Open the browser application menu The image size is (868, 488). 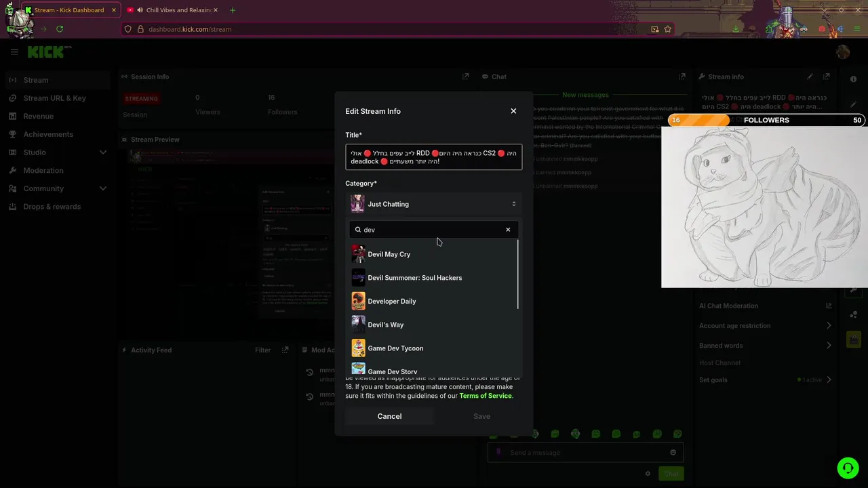pyautogui.click(x=856, y=29)
